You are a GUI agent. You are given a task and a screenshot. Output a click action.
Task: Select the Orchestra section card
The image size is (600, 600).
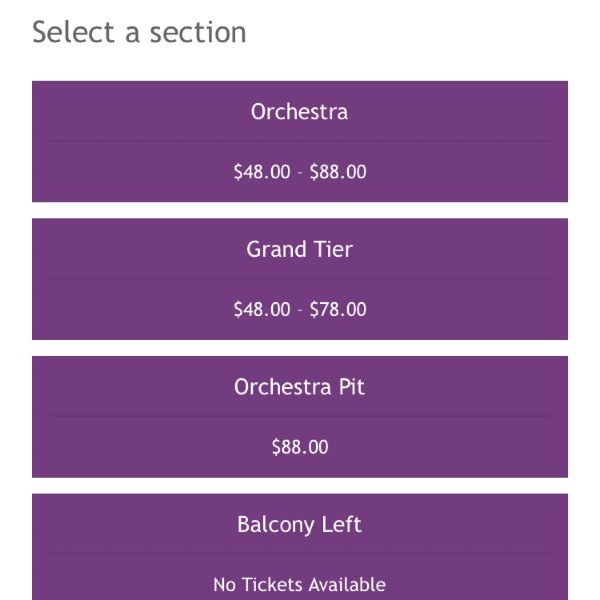(300, 141)
